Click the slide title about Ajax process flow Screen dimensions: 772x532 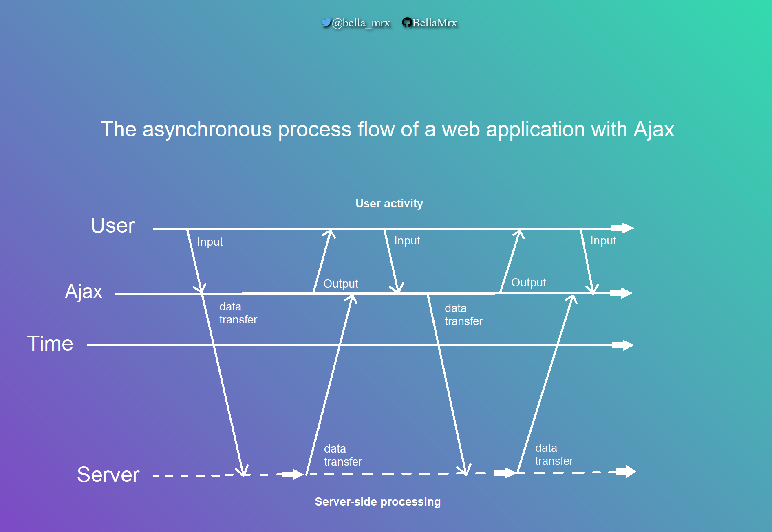387,130
